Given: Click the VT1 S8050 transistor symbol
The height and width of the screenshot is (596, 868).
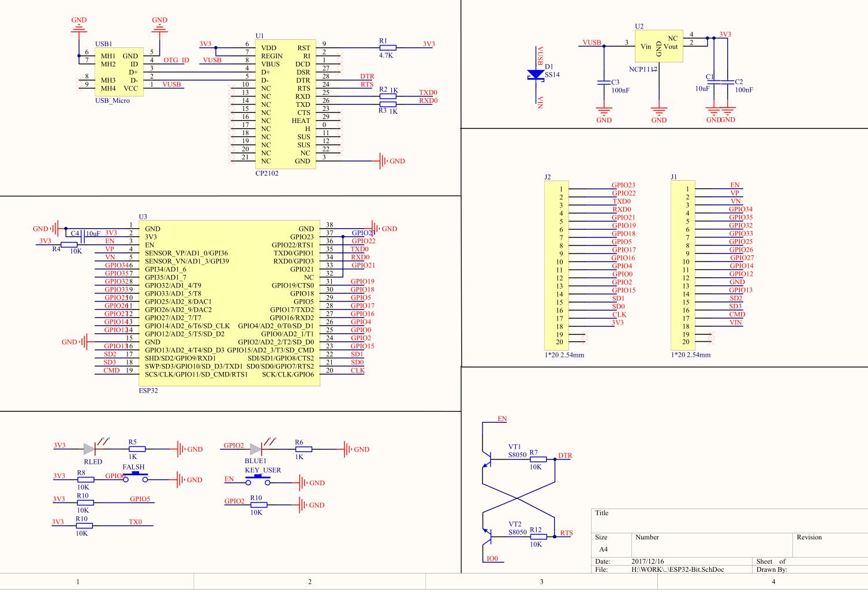Looking at the screenshot, I should point(487,460).
